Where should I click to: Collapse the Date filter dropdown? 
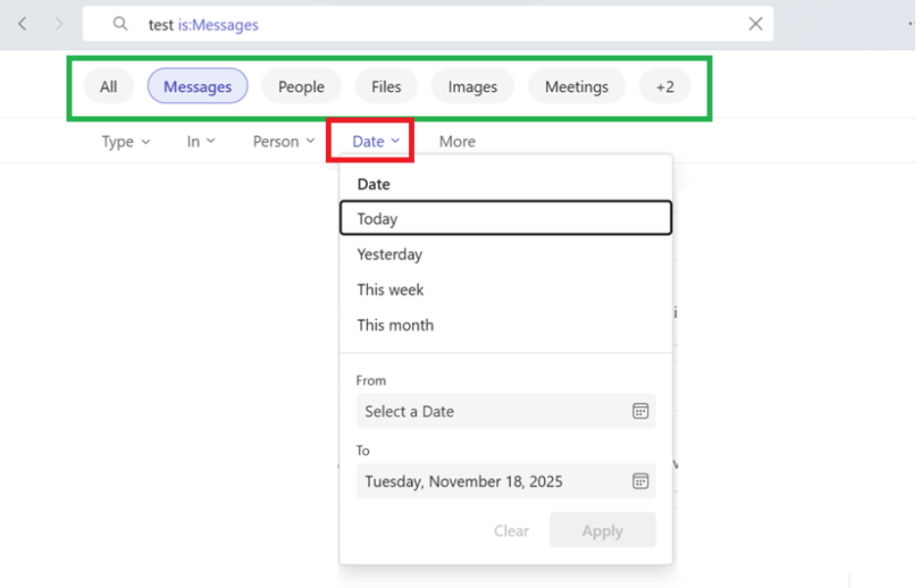coord(376,141)
